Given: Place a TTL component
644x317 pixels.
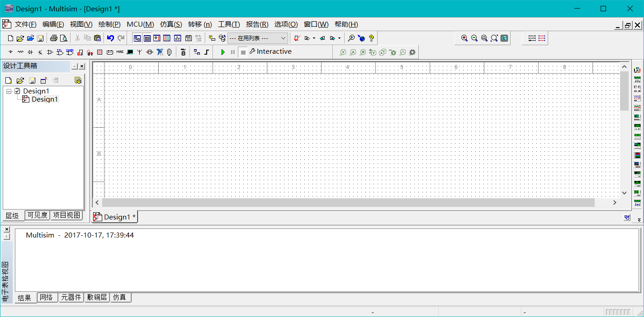Looking at the screenshot, I should click(60, 52).
